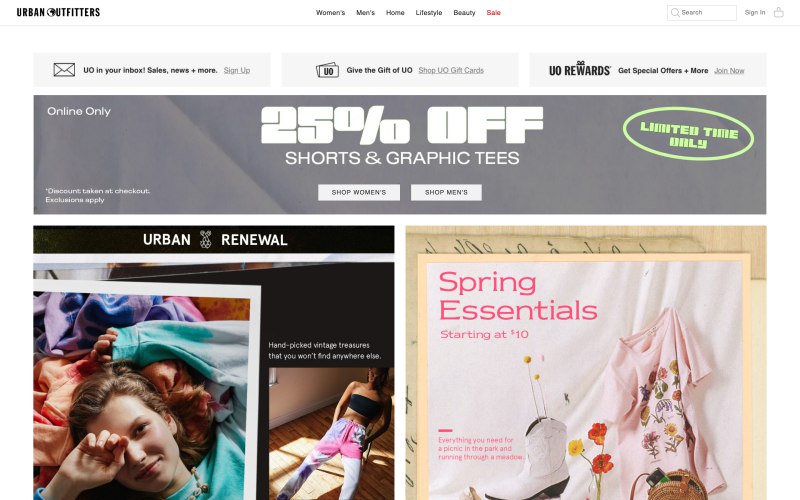Click the Join Now link
The height and width of the screenshot is (500, 800).
click(729, 70)
